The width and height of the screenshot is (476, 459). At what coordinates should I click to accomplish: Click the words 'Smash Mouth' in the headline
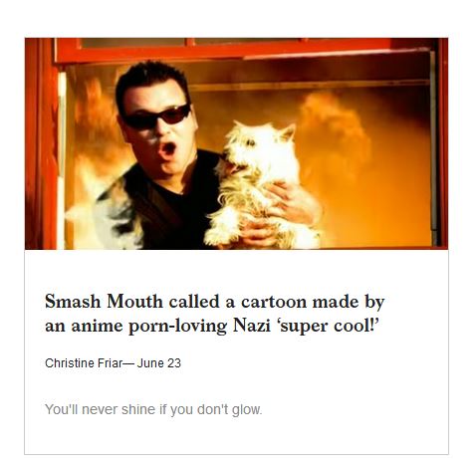point(104,302)
